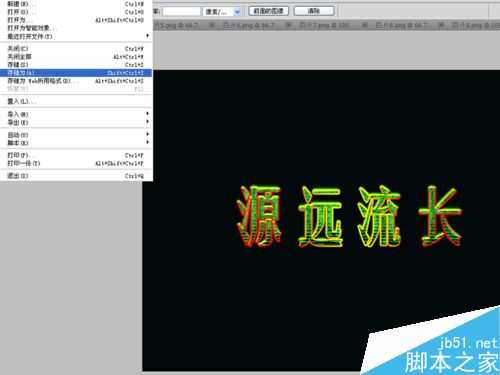Select 打开为 (Open As) menu entry
The image size is (500, 375).
pyautogui.click(x=76, y=20)
